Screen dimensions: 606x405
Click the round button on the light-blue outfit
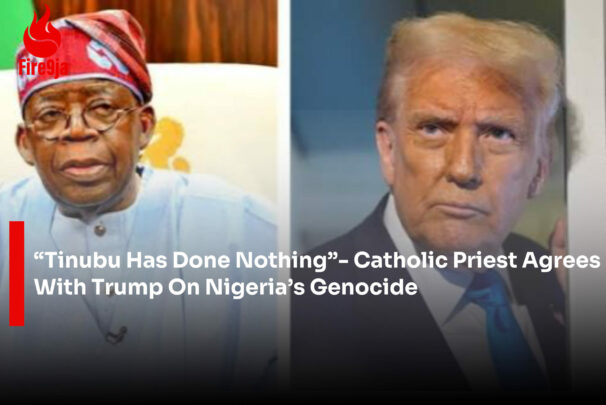[x=100, y=230]
